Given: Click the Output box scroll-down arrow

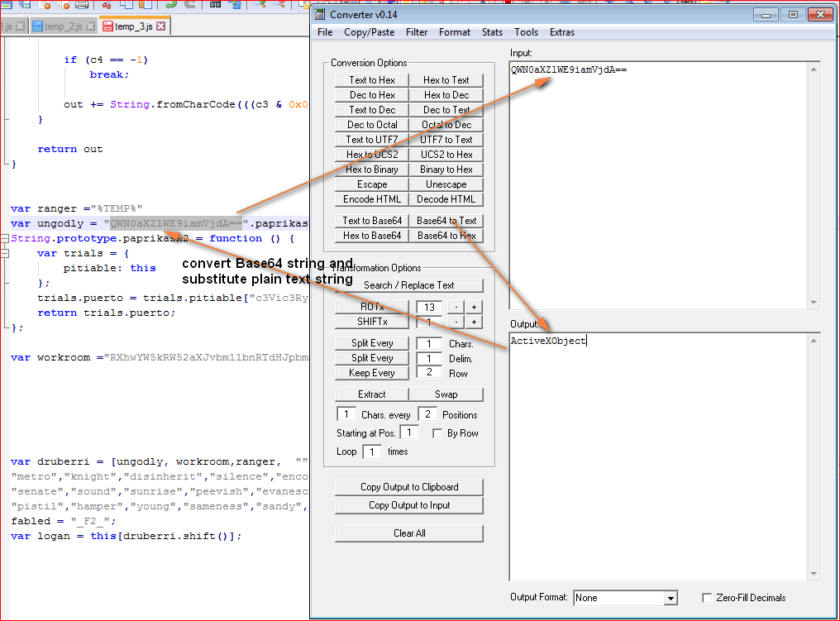Looking at the screenshot, I should pos(814,574).
